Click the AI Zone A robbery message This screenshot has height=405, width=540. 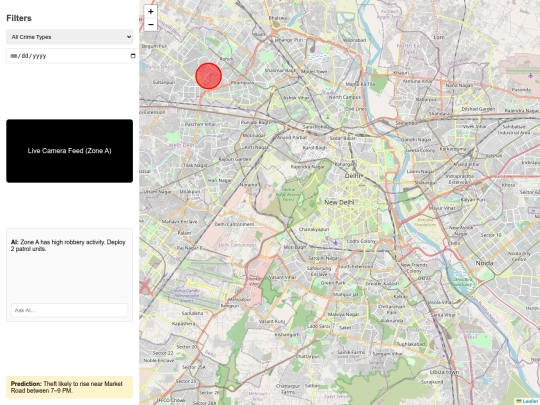(68, 246)
